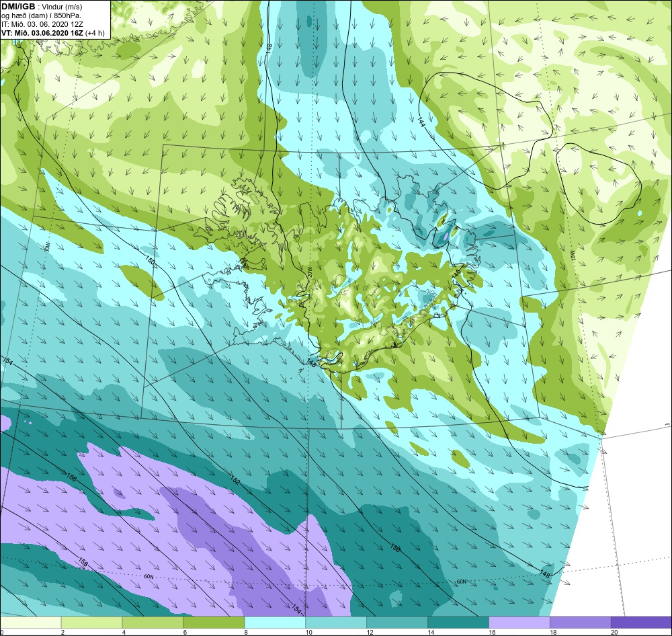Click the legend scale value '16'

coord(492,632)
